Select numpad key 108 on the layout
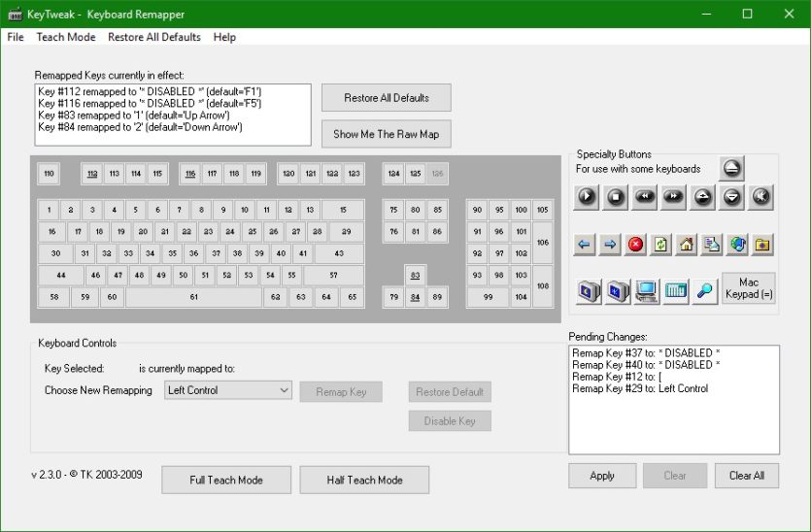The height and width of the screenshot is (532, 811). pyautogui.click(x=543, y=286)
